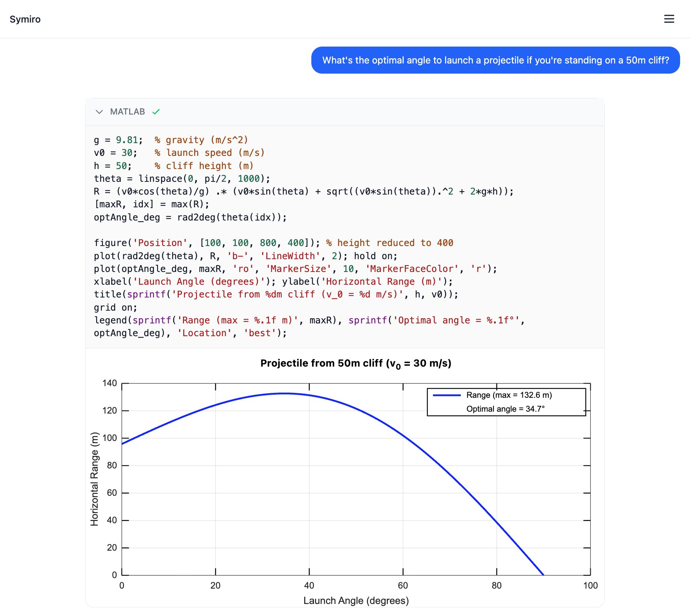Click the plot title text
Image resolution: width=691 pixels, height=616 pixels.
356,363
